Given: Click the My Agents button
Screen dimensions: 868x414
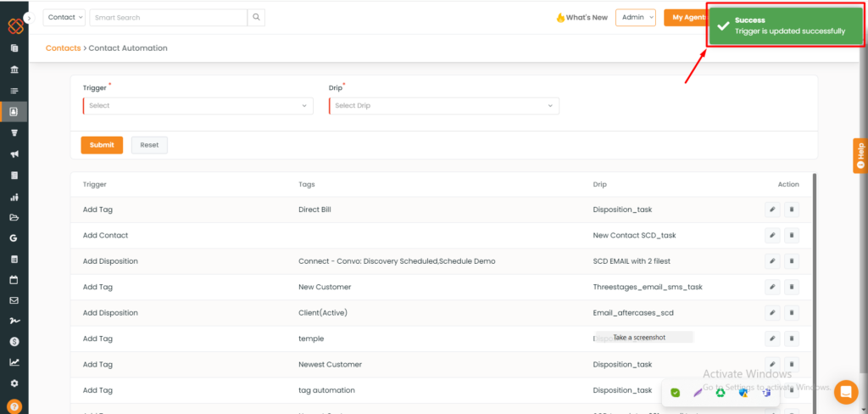Looking at the screenshot, I should [685, 17].
